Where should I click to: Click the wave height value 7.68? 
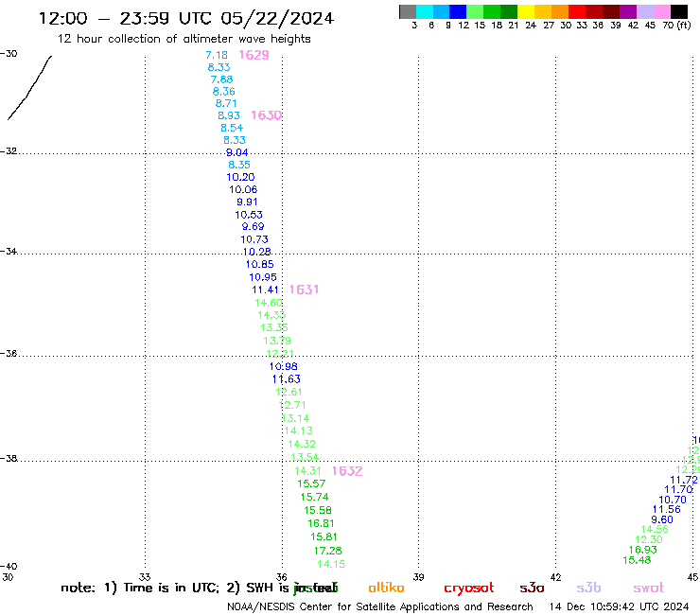(x=222, y=79)
